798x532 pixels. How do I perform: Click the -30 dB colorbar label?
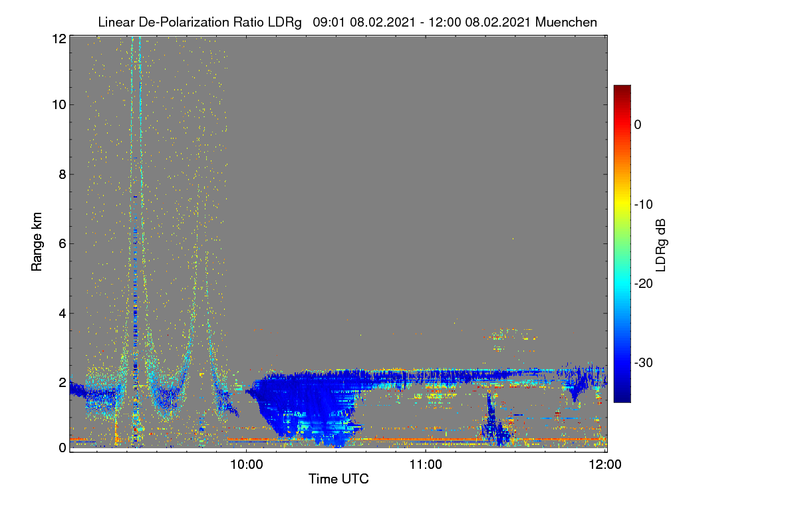coord(644,362)
